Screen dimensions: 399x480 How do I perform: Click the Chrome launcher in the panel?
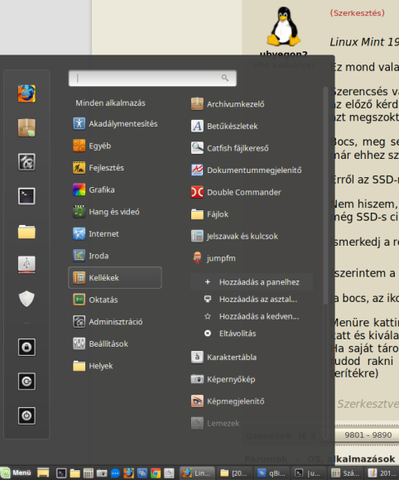(155, 473)
